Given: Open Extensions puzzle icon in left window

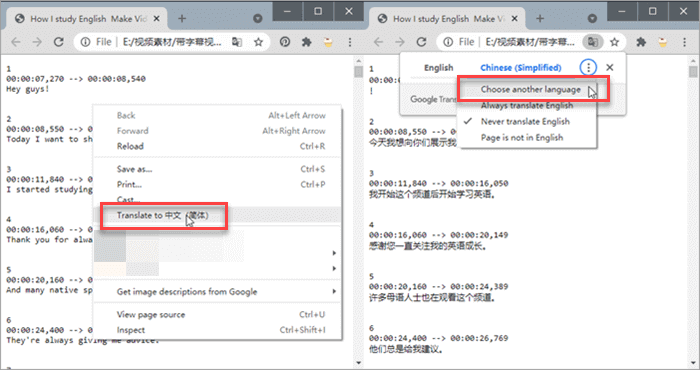Looking at the screenshot, I should coord(307,42).
